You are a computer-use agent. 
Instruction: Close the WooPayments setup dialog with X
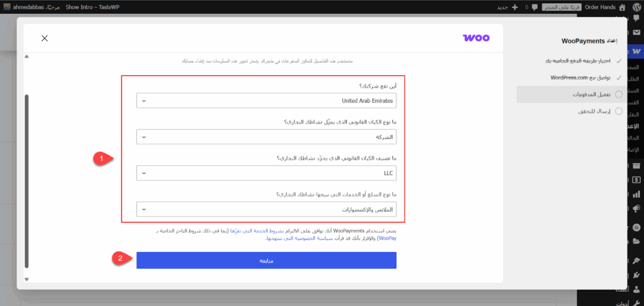coord(45,38)
